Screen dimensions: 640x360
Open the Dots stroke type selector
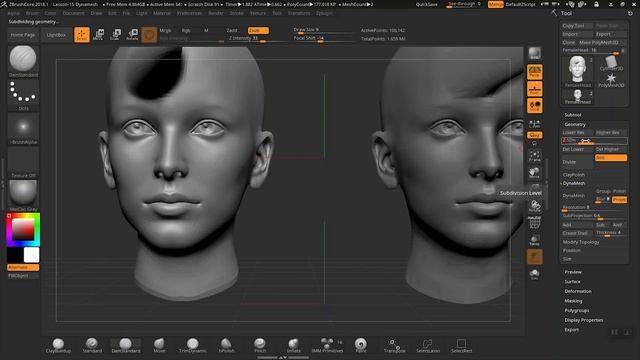(23, 95)
